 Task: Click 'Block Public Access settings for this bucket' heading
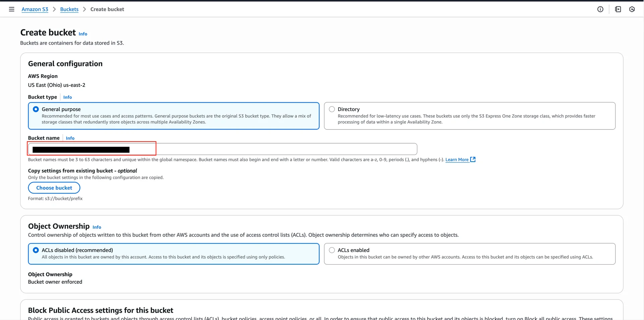pyautogui.click(x=101, y=310)
